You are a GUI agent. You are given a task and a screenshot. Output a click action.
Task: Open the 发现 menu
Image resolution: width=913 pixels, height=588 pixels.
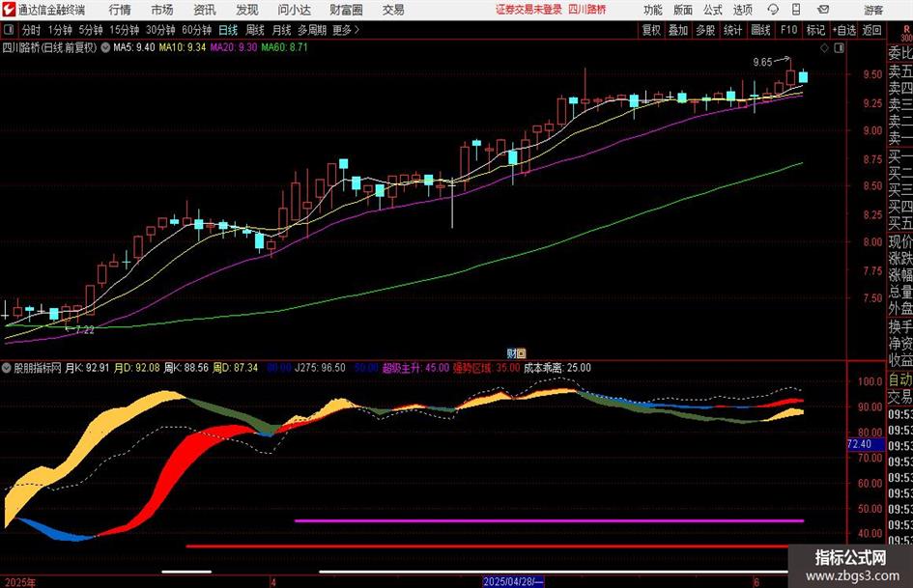[x=247, y=10]
